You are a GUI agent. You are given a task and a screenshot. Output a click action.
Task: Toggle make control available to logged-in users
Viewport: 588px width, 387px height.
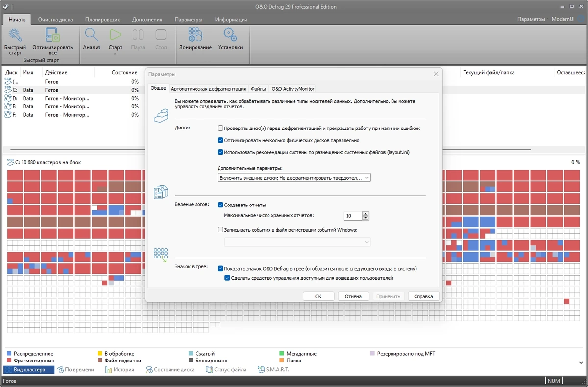coord(227,278)
